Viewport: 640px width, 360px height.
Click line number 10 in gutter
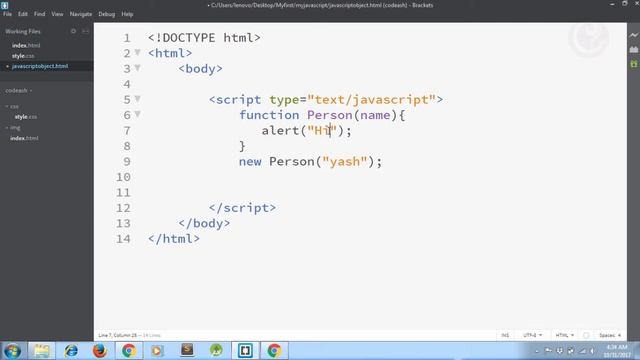click(x=123, y=177)
